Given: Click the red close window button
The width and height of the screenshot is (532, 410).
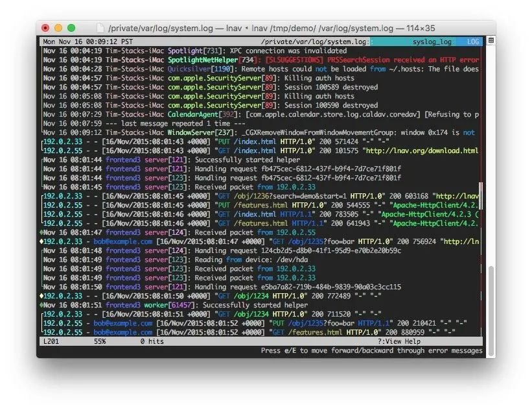Looking at the screenshot, I should click(45, 28).
